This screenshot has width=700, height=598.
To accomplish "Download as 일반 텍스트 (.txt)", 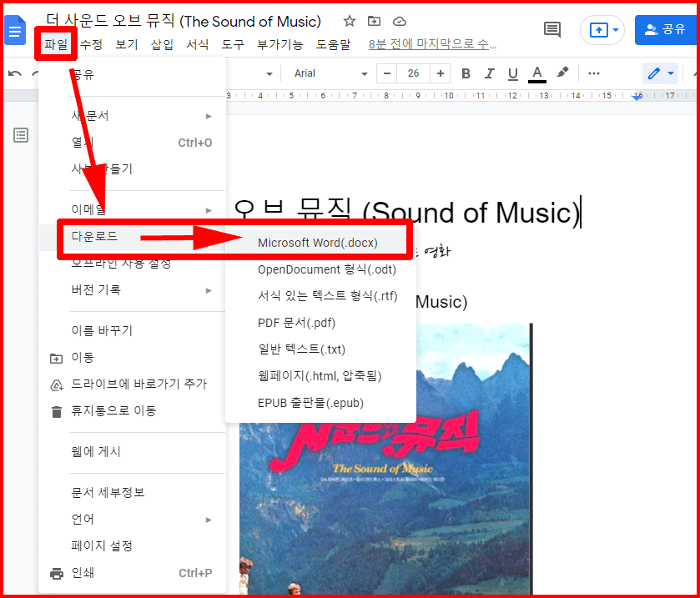I will click(x=320, y=349).
